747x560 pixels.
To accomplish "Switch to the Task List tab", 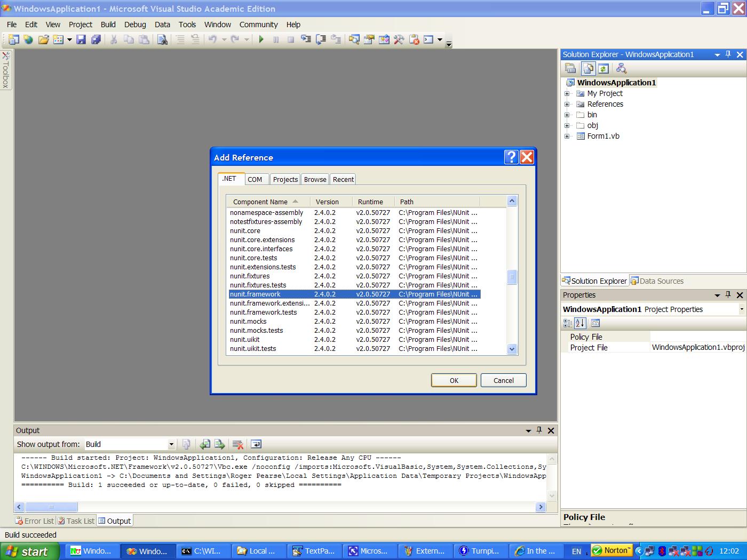I will pyautogui.click(x=76, y=521).
